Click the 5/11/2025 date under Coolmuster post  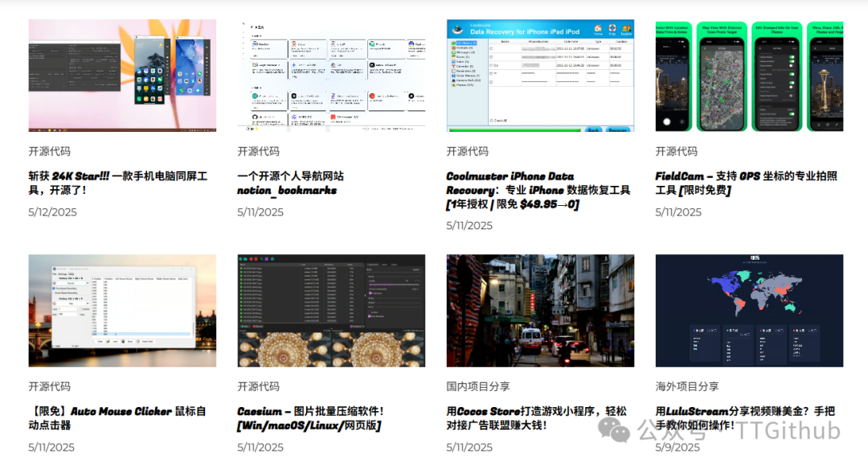tap(469, 225)
